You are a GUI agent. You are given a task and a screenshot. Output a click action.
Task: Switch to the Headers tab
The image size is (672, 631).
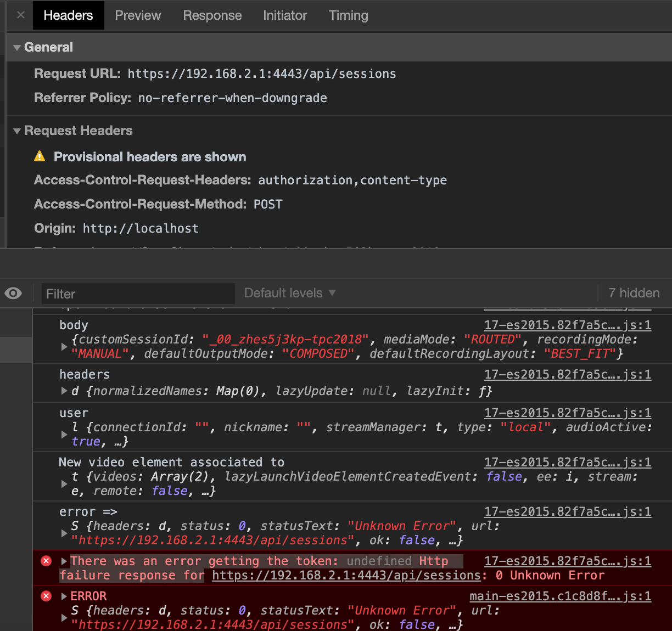coord(68,15)
